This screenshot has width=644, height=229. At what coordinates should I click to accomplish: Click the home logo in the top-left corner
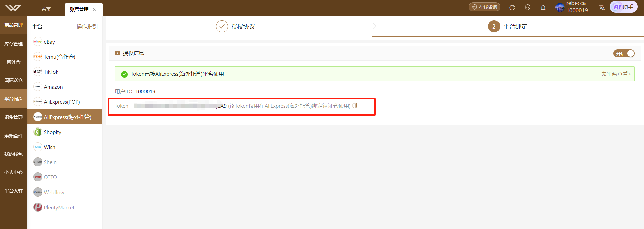[13, 8]
